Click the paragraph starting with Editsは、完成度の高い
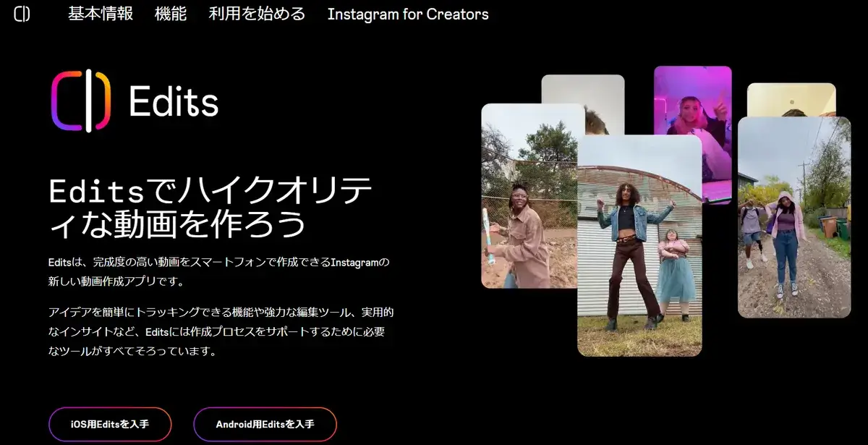The height and width of the screenshot is (445, 868). 218,271
